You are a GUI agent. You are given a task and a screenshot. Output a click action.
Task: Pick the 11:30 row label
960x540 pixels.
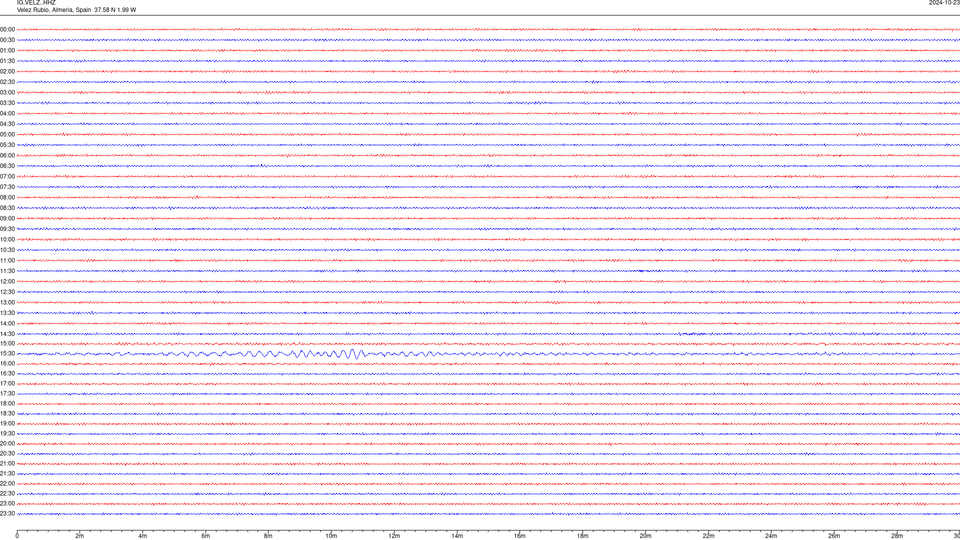pos(7,271)
